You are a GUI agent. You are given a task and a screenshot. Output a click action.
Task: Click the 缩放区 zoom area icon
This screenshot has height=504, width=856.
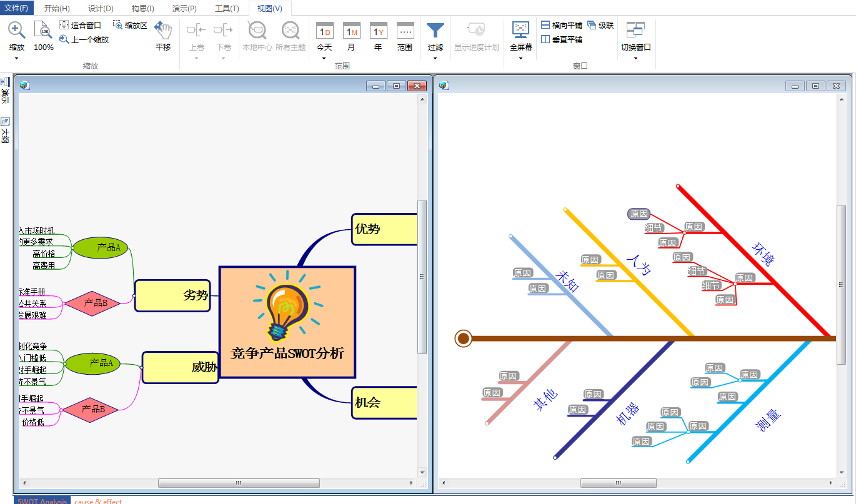pyautogui.click(x=118, y=25)
